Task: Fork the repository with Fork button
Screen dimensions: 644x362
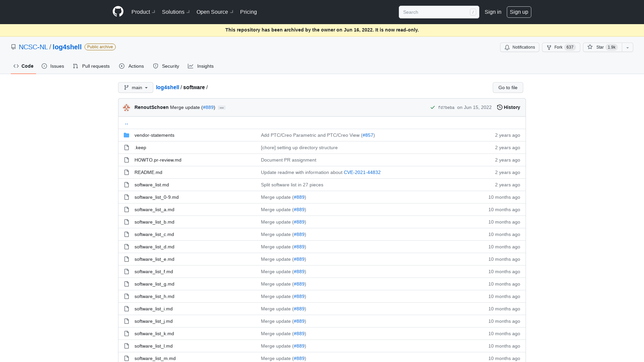Action: click(561, 47)
